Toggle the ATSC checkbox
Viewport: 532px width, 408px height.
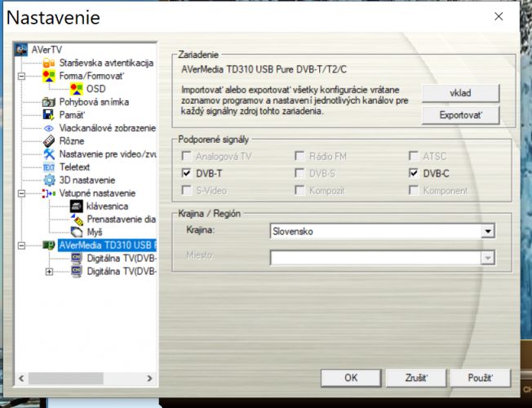(x=414, y=156)
